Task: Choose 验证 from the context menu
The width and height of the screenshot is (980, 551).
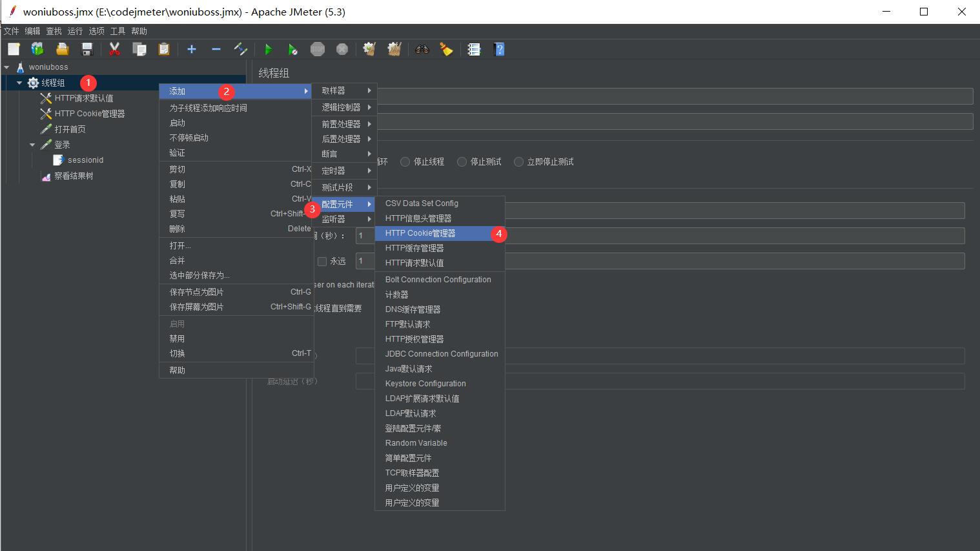Action: tap(236, 152)
